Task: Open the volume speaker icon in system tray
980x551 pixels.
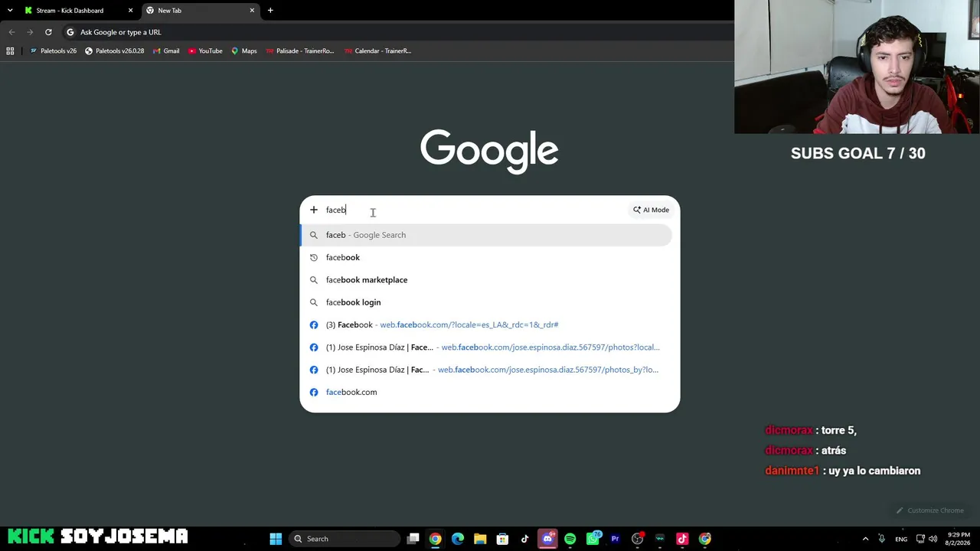Action: pos(933,539)
